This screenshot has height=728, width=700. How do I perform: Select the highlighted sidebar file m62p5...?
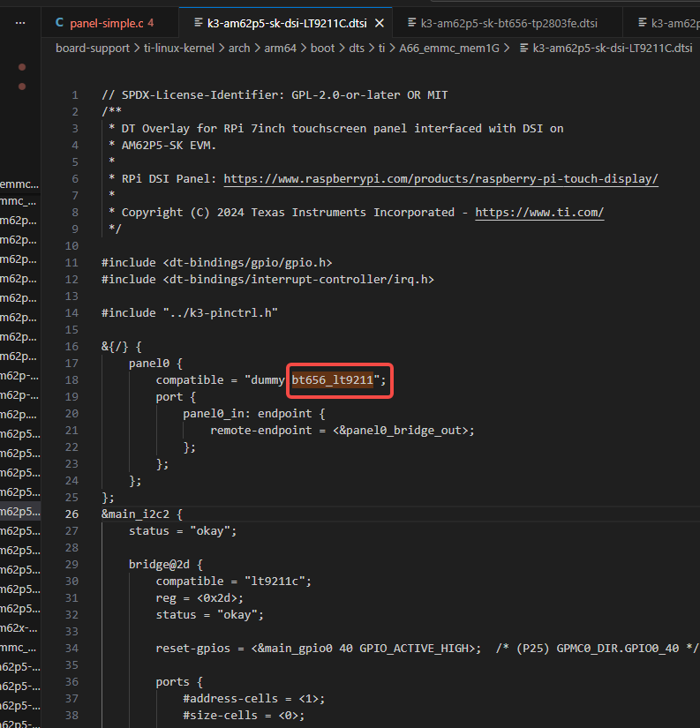click(20, 511)
